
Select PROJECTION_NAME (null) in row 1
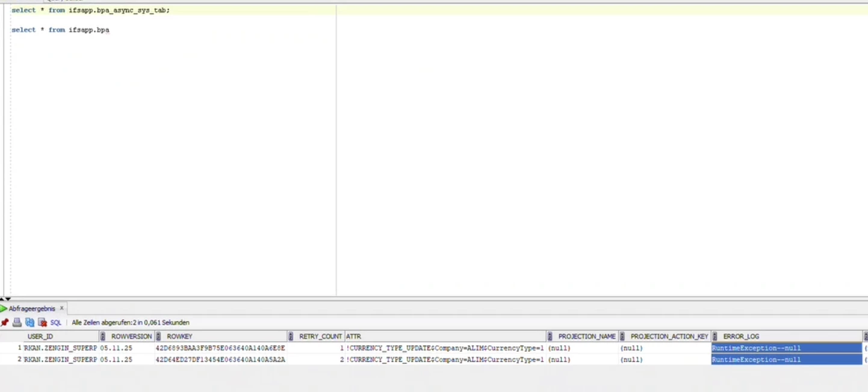(x=583, y=348)
